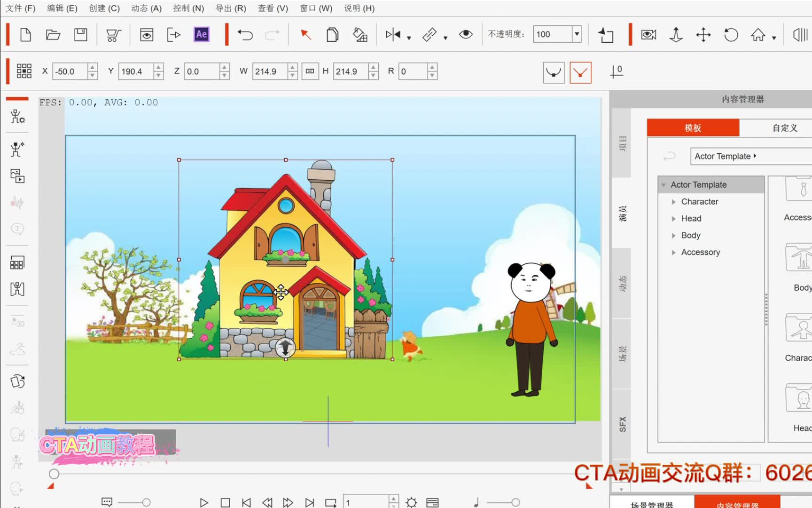Expand the Body tree node
This screenshot has width=812, height=508.
tap(673, 236)
